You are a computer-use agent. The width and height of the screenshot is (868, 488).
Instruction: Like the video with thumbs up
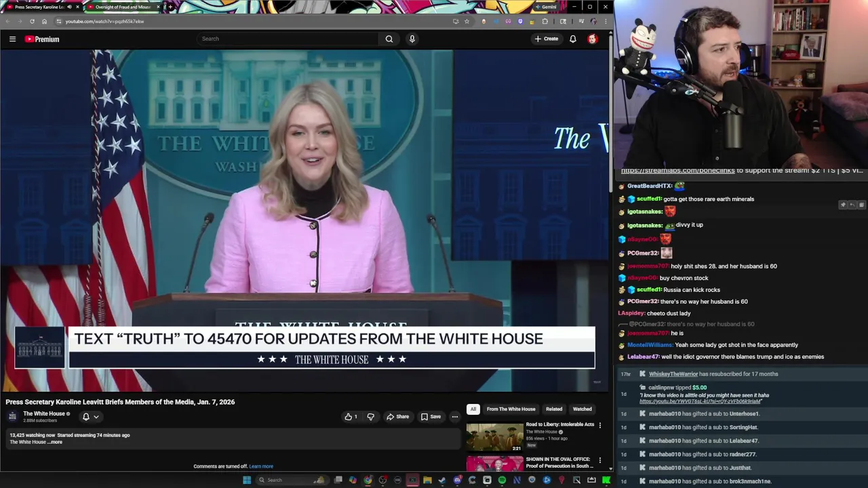351,417
